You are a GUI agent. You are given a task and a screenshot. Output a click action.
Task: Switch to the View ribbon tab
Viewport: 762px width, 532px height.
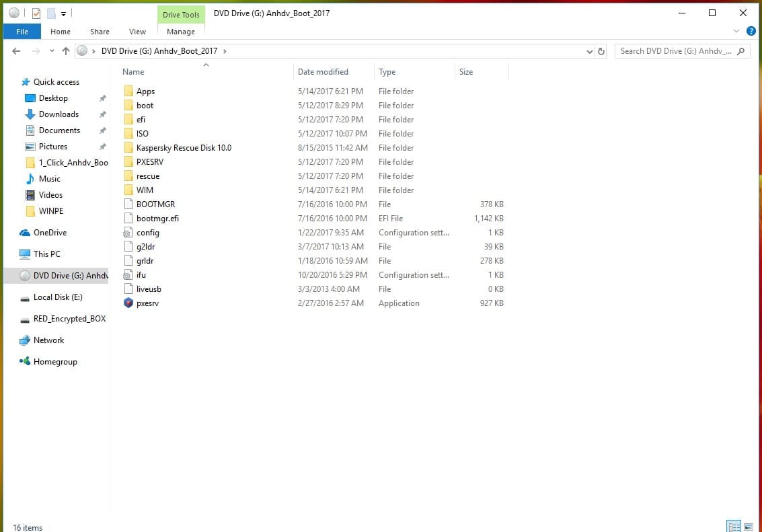pyautogui.click(x=137, y=32)
